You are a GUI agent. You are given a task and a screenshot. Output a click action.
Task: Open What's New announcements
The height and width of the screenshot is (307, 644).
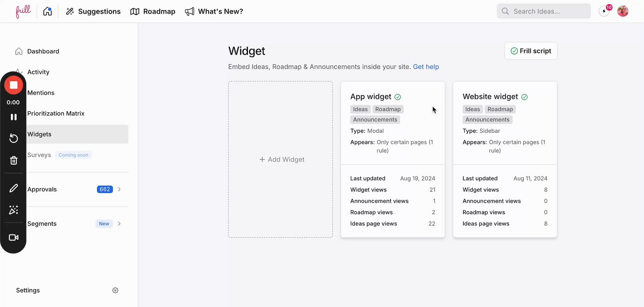click(214, 12)
